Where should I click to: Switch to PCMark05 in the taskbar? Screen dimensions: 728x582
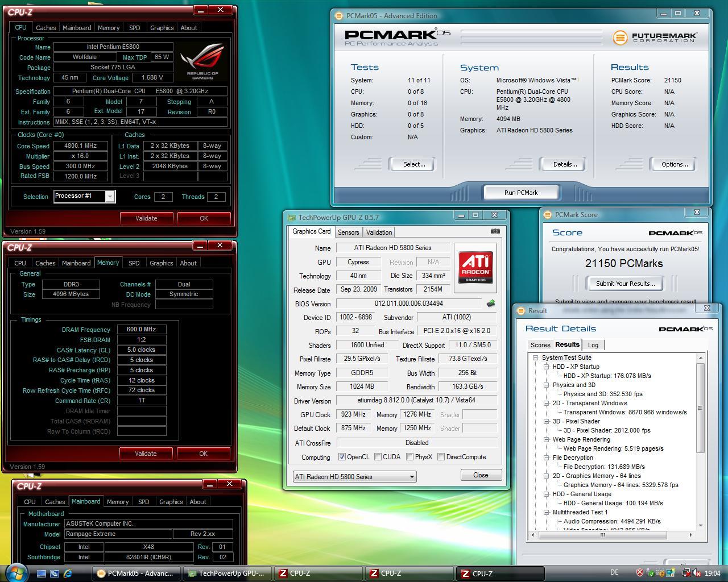136,573
